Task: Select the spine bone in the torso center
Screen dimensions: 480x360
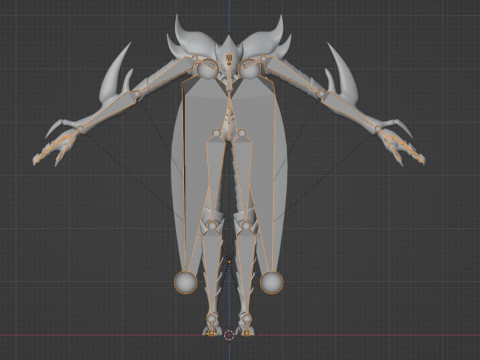Action: pyautogui.click(x=229, y=115)
